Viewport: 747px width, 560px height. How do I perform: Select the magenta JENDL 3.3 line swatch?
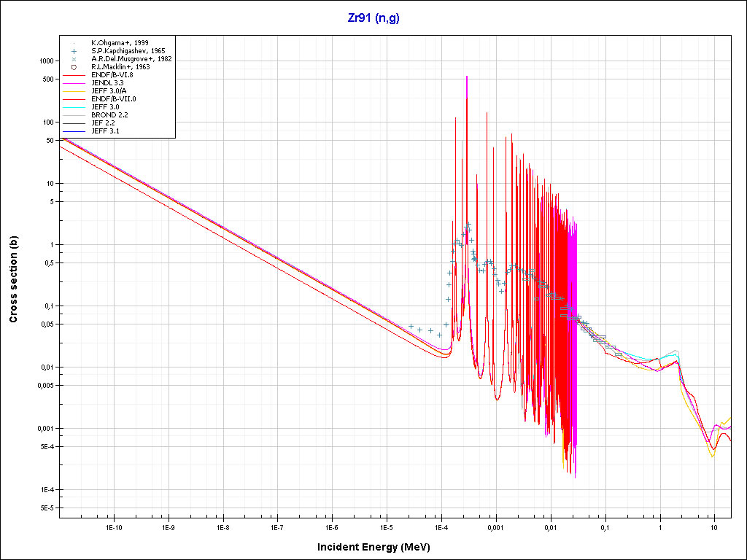pos(74,83)
